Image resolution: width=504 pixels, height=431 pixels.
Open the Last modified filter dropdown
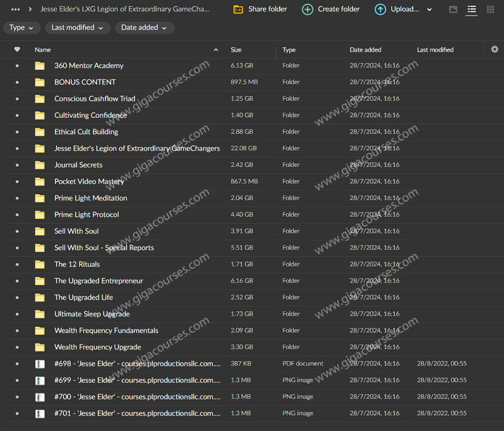(x=78, y=28)
